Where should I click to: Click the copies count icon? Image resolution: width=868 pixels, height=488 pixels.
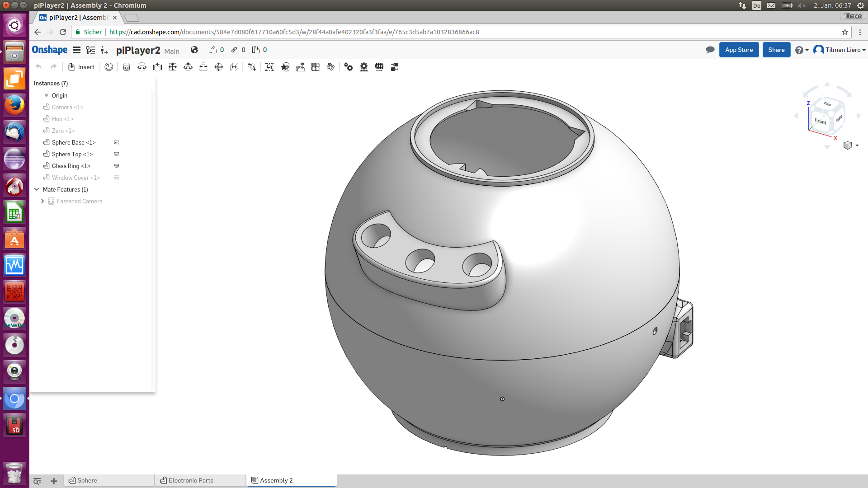(x=256, y=50)
